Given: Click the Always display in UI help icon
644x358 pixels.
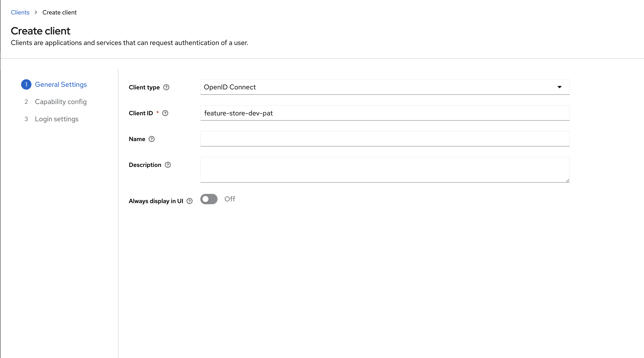Looking at the screenshot, I should [x=190, y=201].
